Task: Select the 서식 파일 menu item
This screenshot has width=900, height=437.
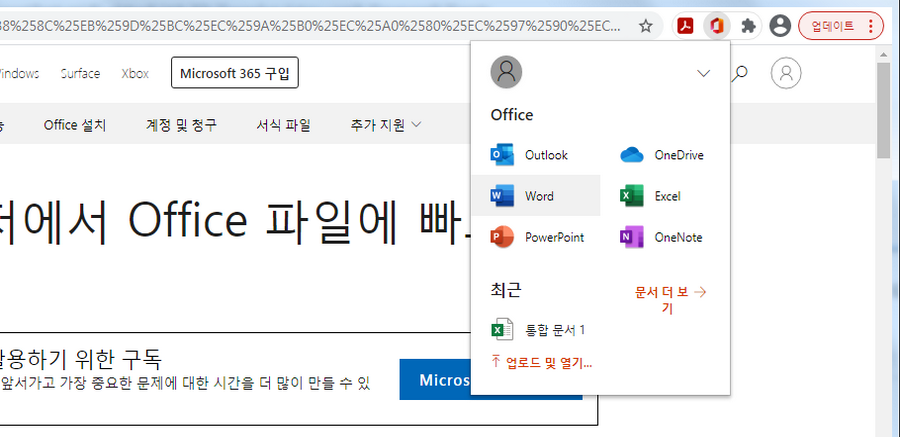Action: (284, 125)
